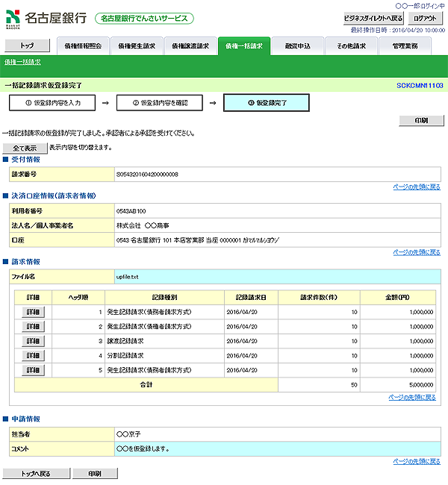The image size is (448, 485).
Task: Click the 全て表示 button
Action: pos(25,148)
